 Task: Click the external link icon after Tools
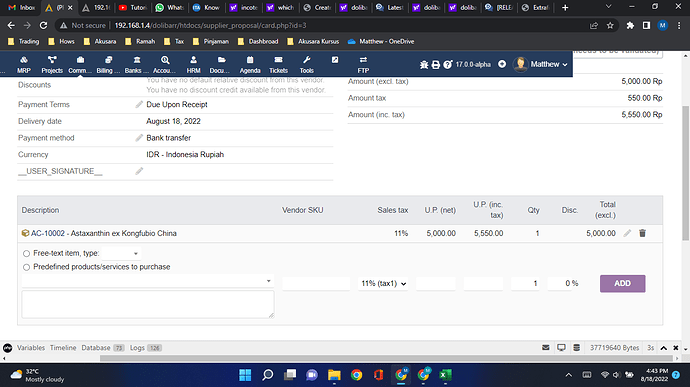pyautogui.click(x=335, y=60)
